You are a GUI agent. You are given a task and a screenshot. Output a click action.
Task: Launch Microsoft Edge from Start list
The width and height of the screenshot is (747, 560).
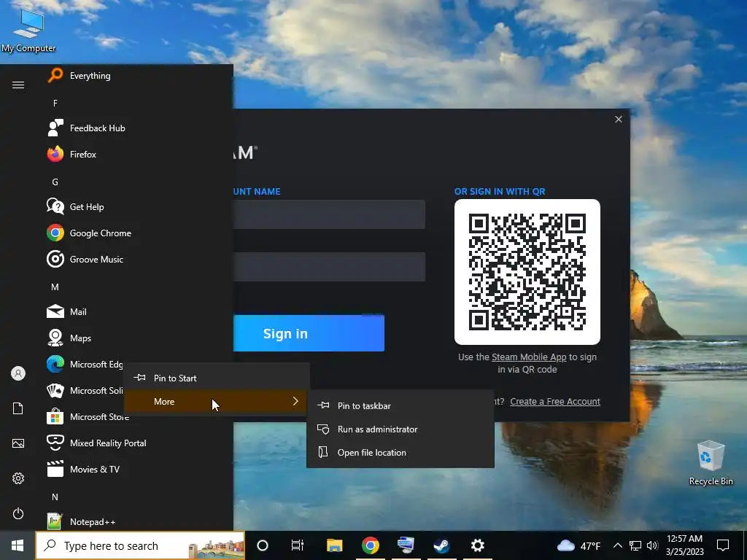[83, 365]
